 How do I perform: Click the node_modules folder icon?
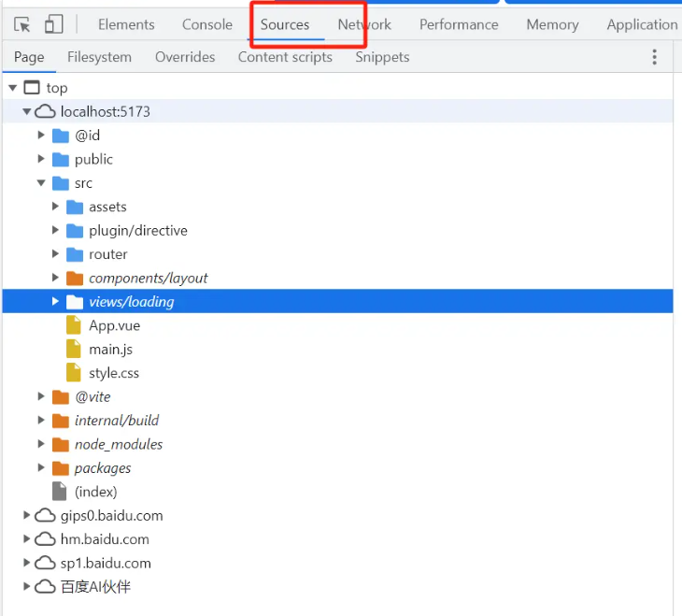[x=61, y=444]
